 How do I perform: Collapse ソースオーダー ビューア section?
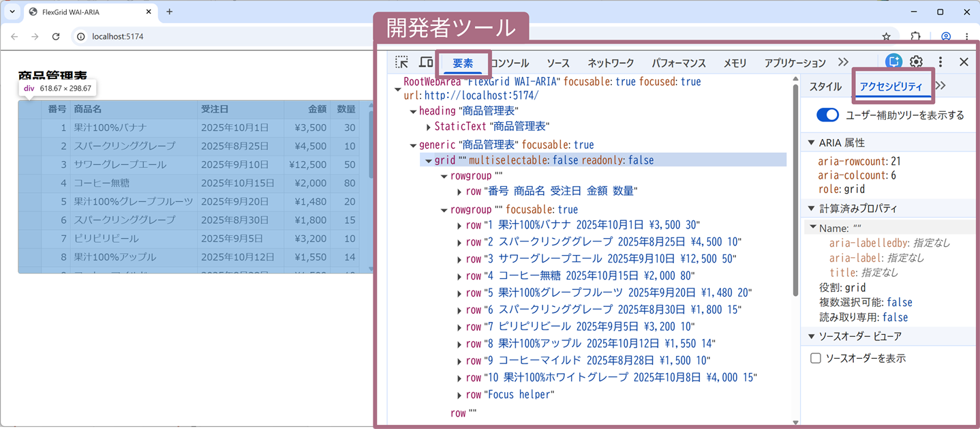811,336
